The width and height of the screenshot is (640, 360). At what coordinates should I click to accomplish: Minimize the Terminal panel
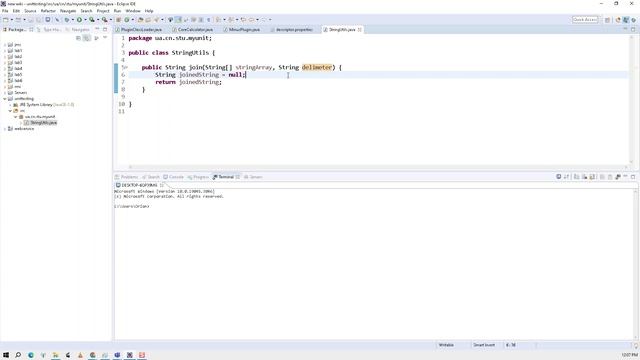(x=625, y=177)
